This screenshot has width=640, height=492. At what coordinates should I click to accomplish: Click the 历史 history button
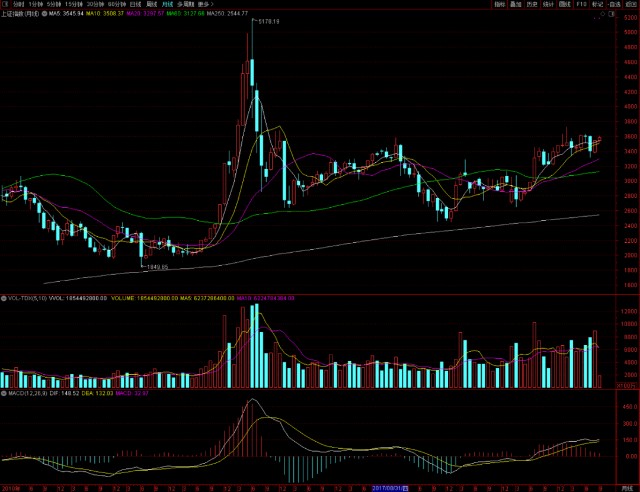click(x=532, y=4)
